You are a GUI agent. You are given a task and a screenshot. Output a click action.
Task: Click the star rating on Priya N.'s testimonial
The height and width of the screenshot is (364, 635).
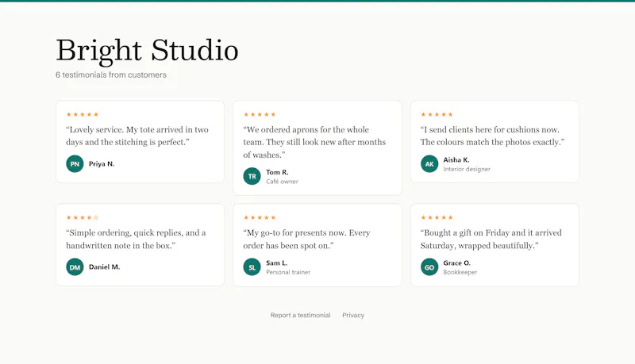(83, 114)
